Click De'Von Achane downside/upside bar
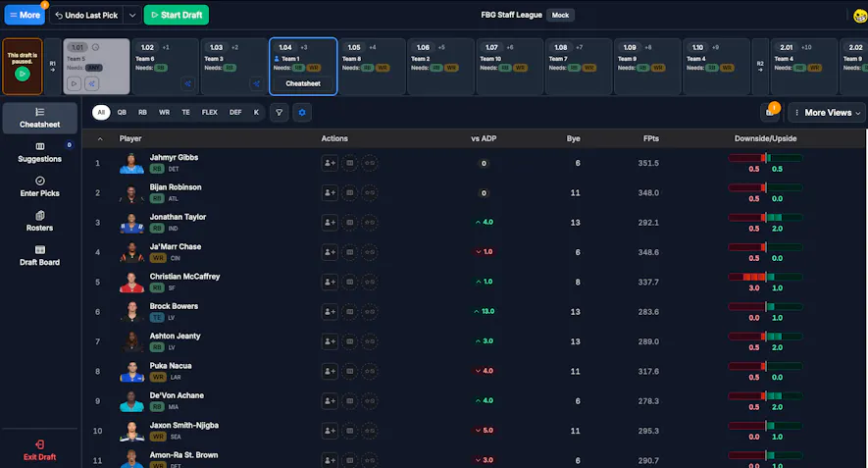This screenshot has width=868, height=468. click(x=765, y=396)
